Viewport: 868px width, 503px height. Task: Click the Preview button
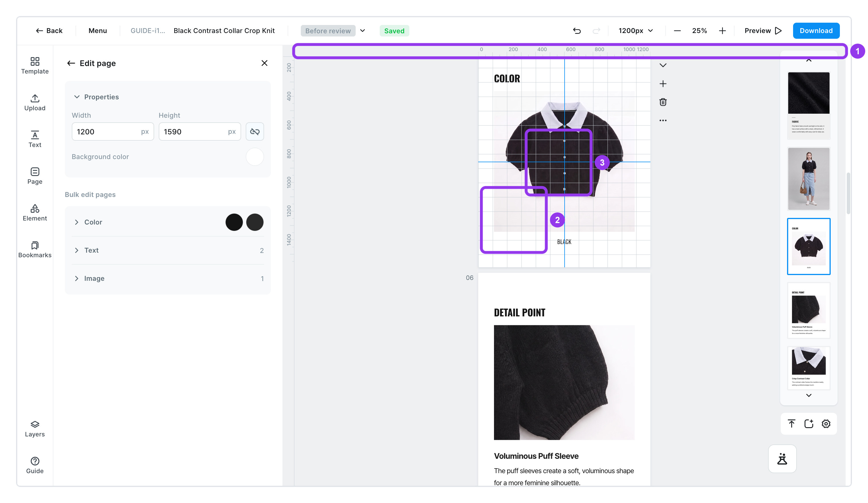763,31
